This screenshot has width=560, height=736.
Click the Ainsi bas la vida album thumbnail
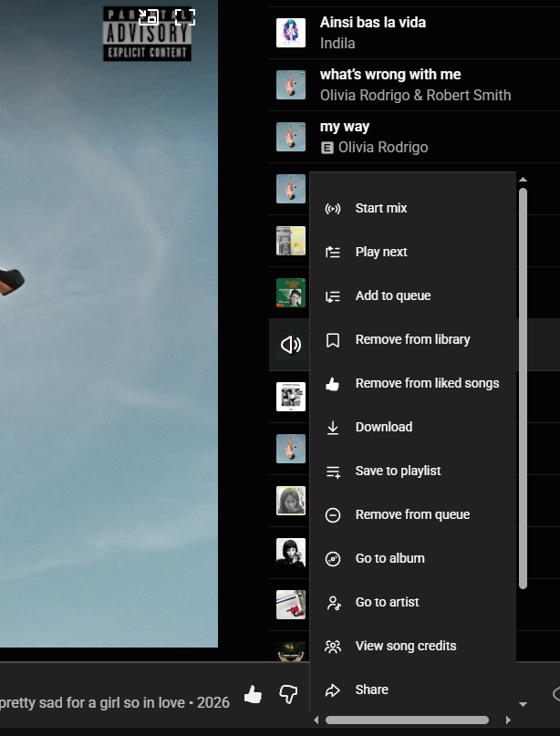[x=291, y=33]
